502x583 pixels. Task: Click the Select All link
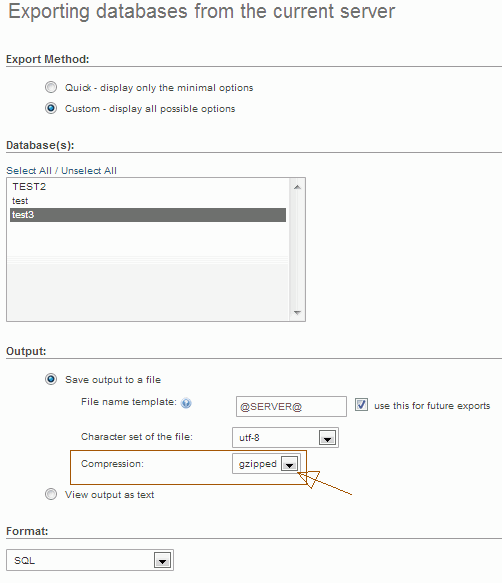(29, 171)
